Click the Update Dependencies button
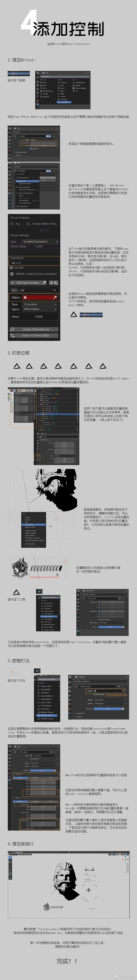The image size is (137, 980). [34, 329]
